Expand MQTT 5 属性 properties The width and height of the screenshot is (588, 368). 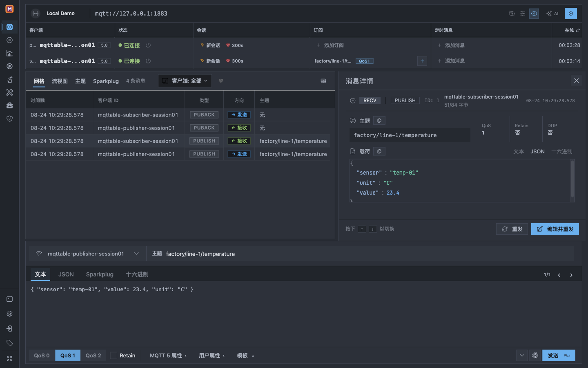tap(168, 355)
